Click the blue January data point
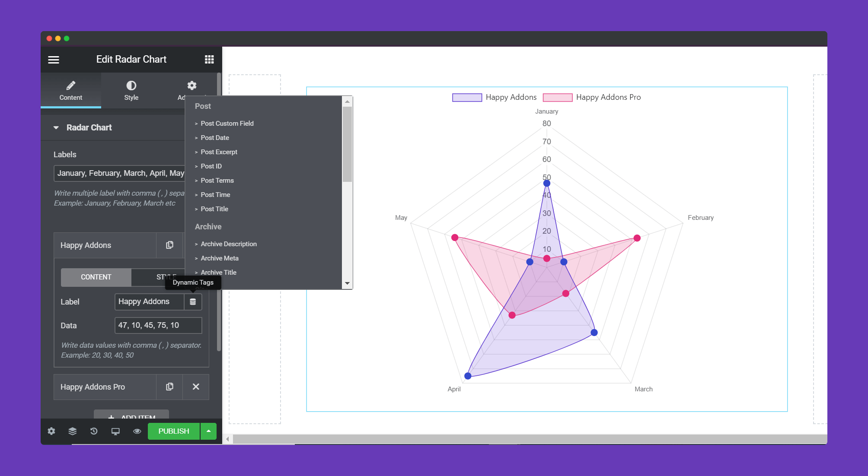Screen dimensions: 868x476 (x=546, y=183)
